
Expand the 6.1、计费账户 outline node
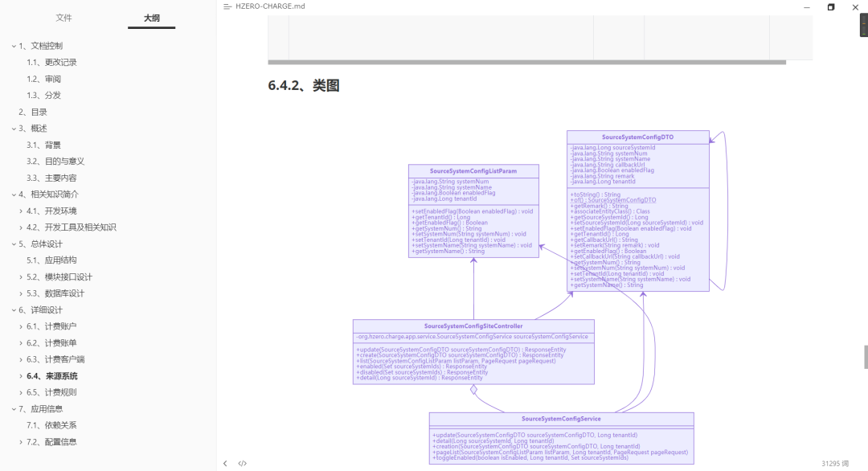[21, 326]
